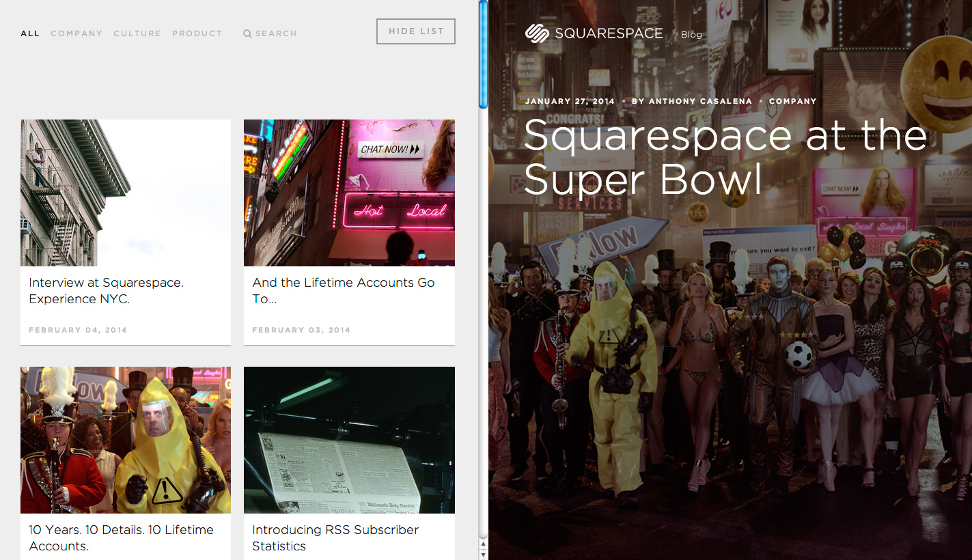Viewport: 972px width, 560px height.
Task: Open the hazmat suit thumbnail in post list
Action: [x=126, y=440]
